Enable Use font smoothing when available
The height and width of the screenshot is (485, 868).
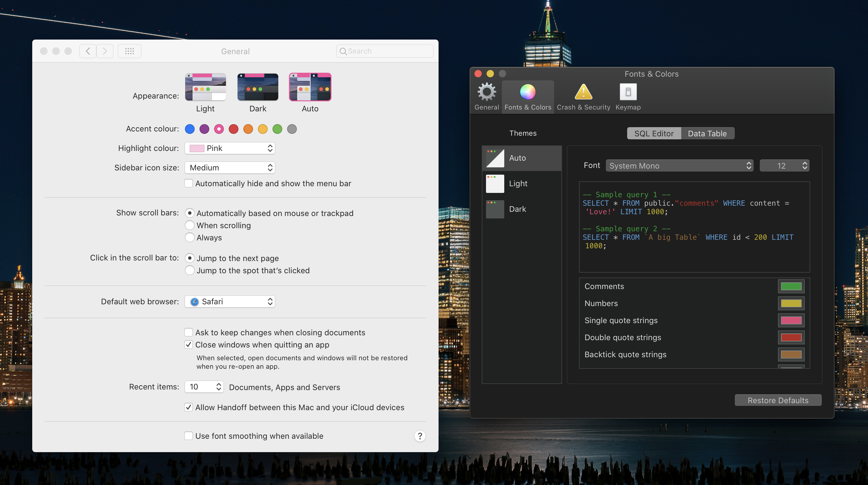[x=189, y=436]
